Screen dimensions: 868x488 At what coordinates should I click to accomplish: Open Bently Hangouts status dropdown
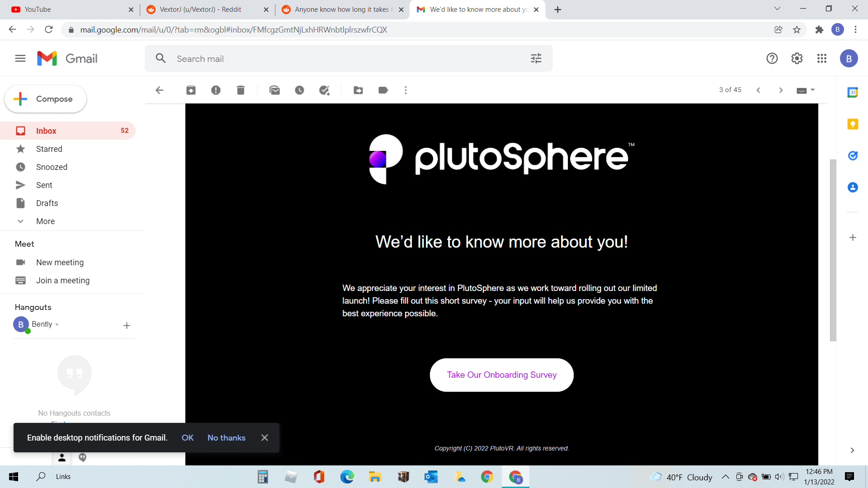point(57,324)
